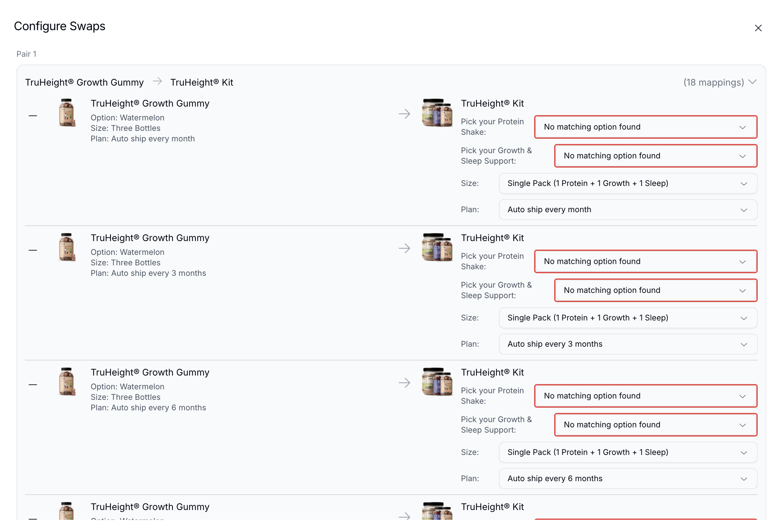Click the 'Configure Swaps' title

point(59,26)
